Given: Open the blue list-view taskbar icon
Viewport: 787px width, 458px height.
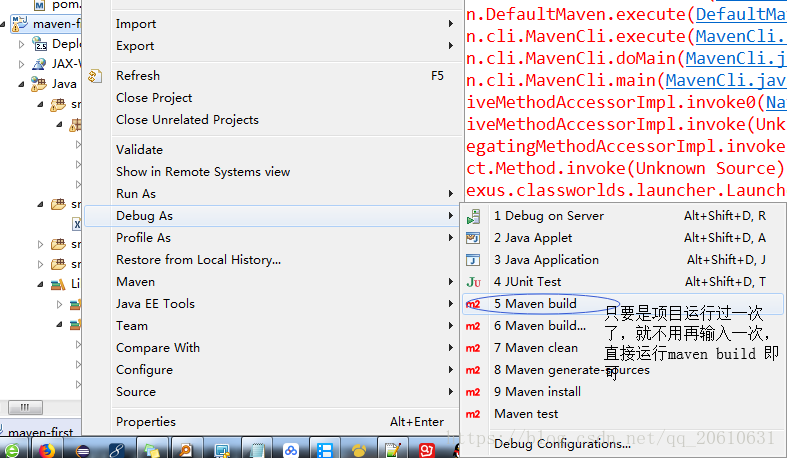Looking at the screenshot, I should pyautogui.click(x=325, y=450).
